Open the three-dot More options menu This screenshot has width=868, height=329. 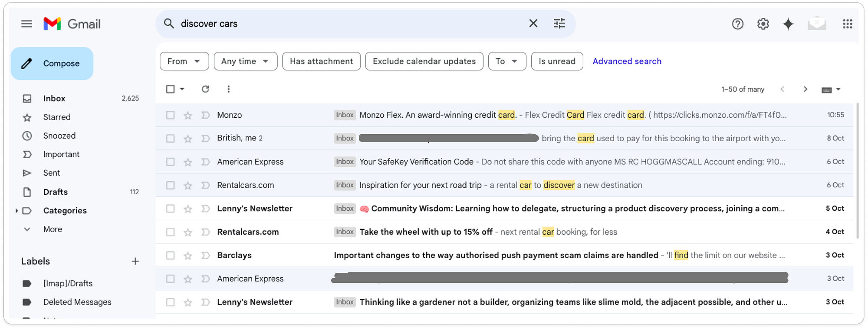229,89
